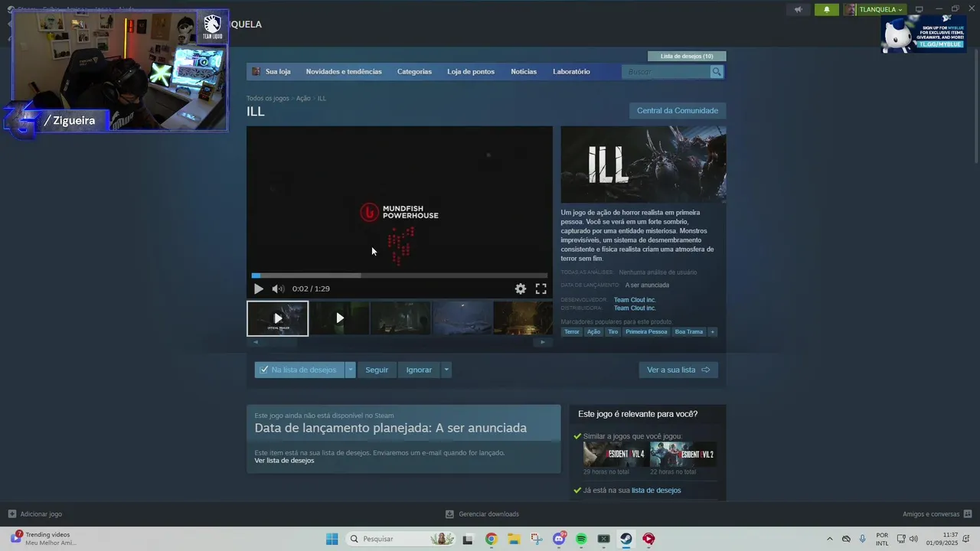Show hidden system tray icons chevron
980x551 pixels.
coord(829,539)
